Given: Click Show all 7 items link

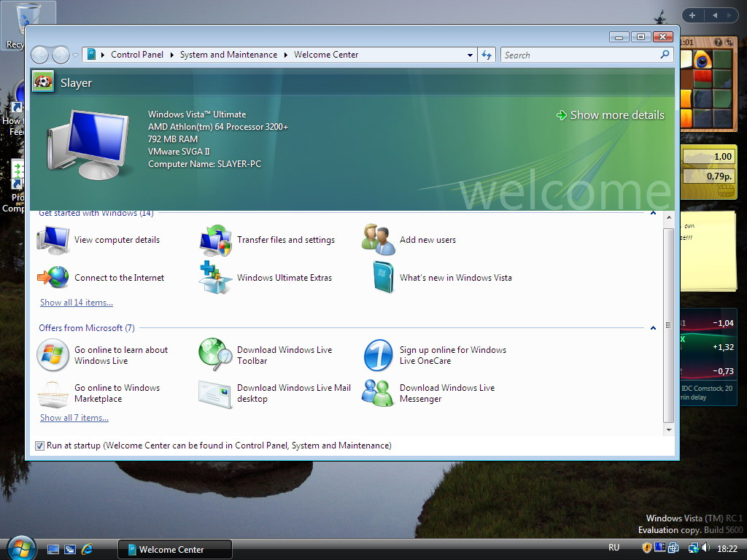Looking at the screenshot, I should pos(74,418).
